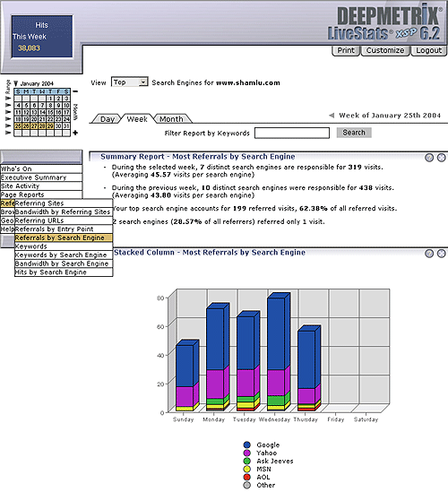The image size is (448, 492).
Task: Switch to the Day tab
Action: [107, 119]
